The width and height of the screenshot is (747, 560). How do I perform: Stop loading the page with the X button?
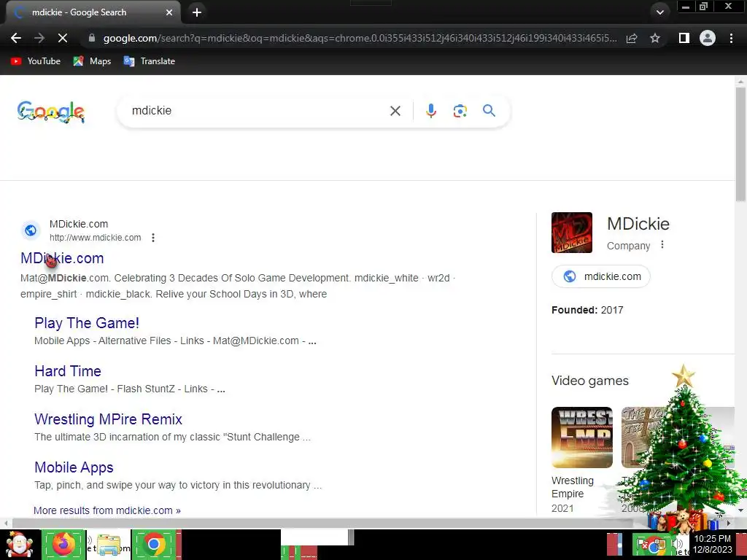[63, 38]
